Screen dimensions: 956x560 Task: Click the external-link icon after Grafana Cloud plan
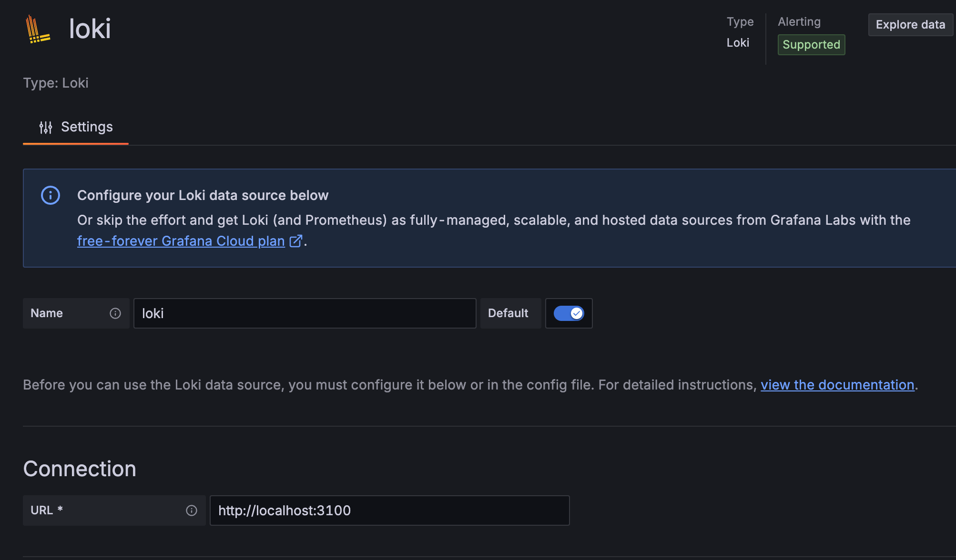[295, 241]
